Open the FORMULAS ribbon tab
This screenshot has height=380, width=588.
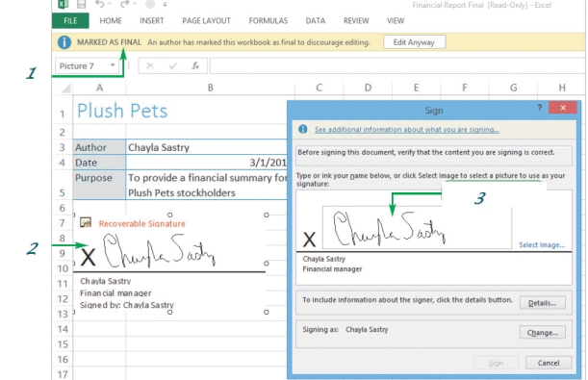[x=268, y=20]
